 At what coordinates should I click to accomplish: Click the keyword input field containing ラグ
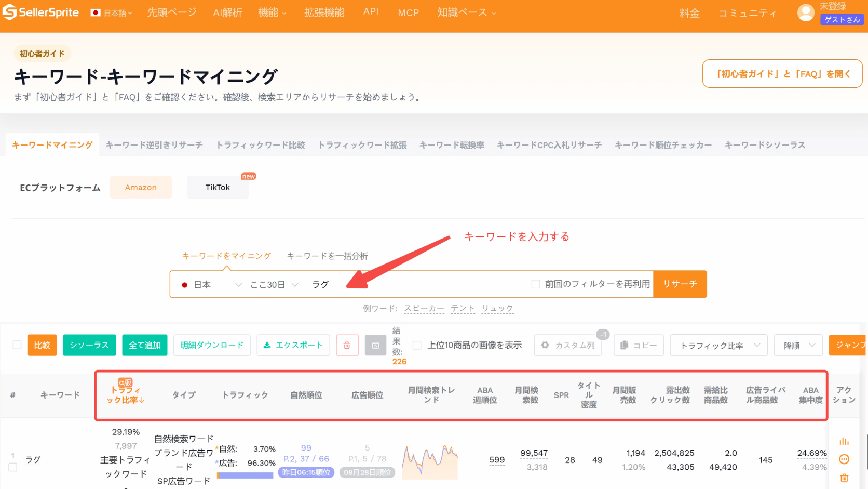tap(415, 284)
